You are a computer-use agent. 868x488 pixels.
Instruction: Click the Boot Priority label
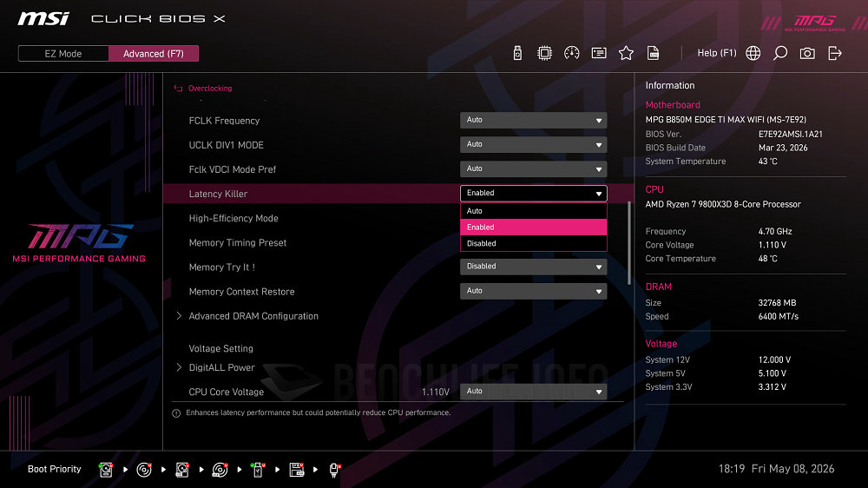coord(54,469)
